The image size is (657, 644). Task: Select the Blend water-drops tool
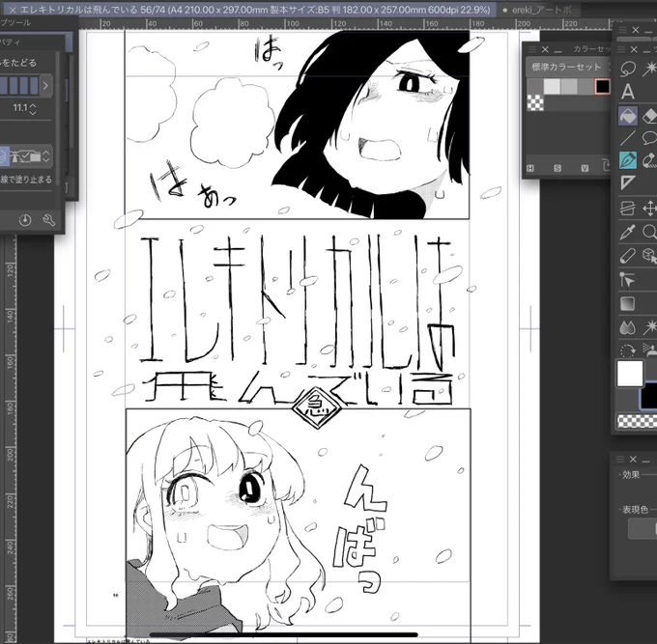pos(627,327)
